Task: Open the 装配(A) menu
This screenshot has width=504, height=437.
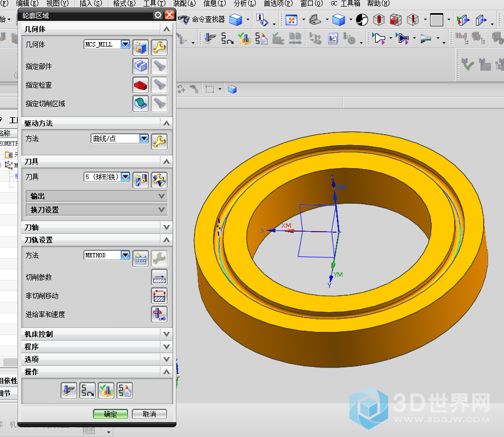Action: click(x=185, y=3)
